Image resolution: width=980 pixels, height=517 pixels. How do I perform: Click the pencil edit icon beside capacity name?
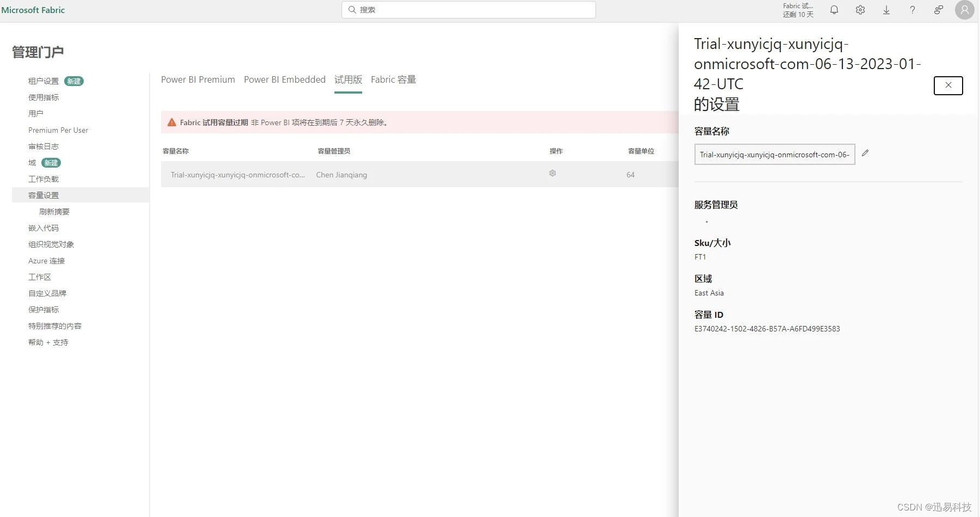tap(865, 153)
